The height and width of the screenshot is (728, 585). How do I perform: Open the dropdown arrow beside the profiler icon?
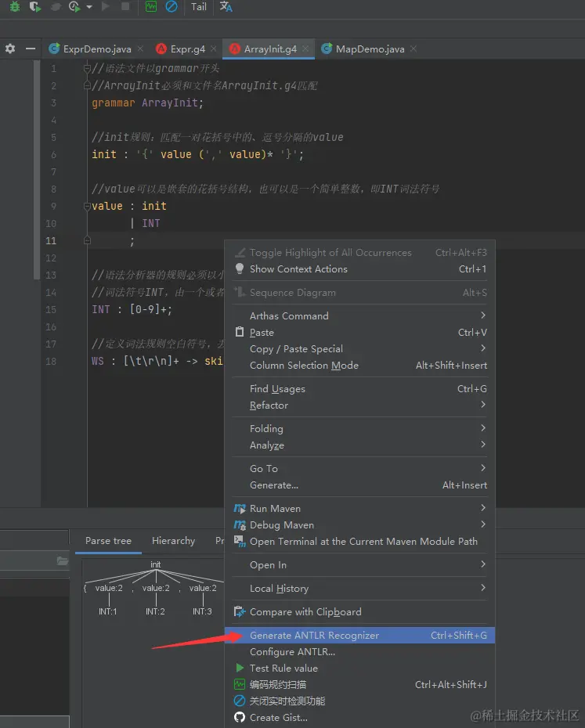[x=89, y=7]
